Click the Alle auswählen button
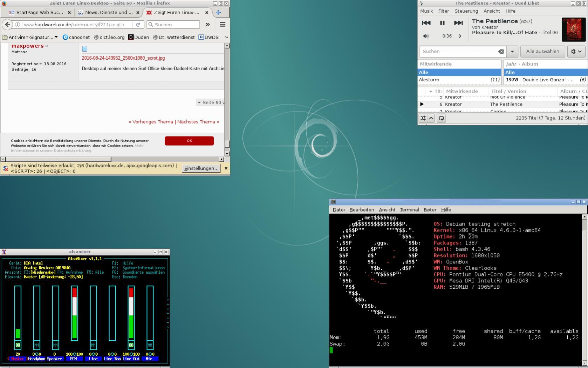Image resolution: width=588 pixels, height=368 pixels. pos(542,52)
